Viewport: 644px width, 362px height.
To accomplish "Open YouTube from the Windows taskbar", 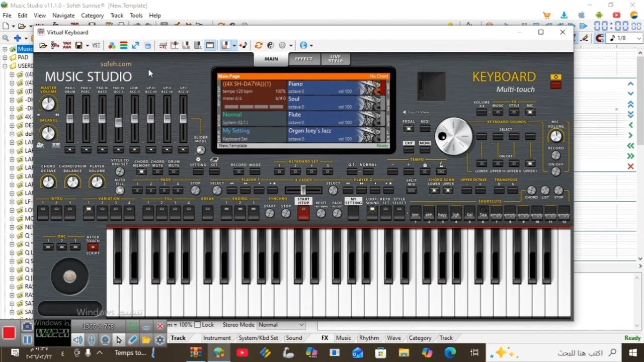I will tap(242, 352).
